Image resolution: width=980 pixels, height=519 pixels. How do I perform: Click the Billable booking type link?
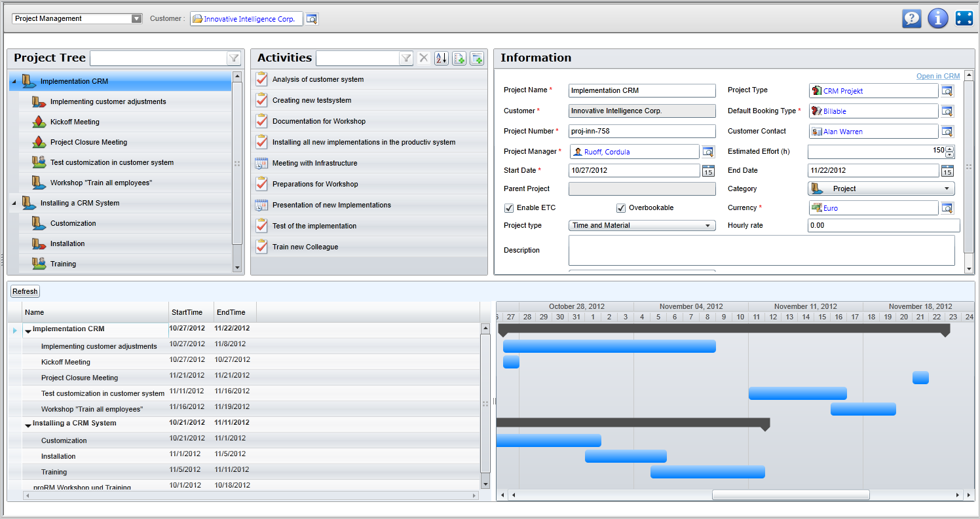[x=835, y=111]
